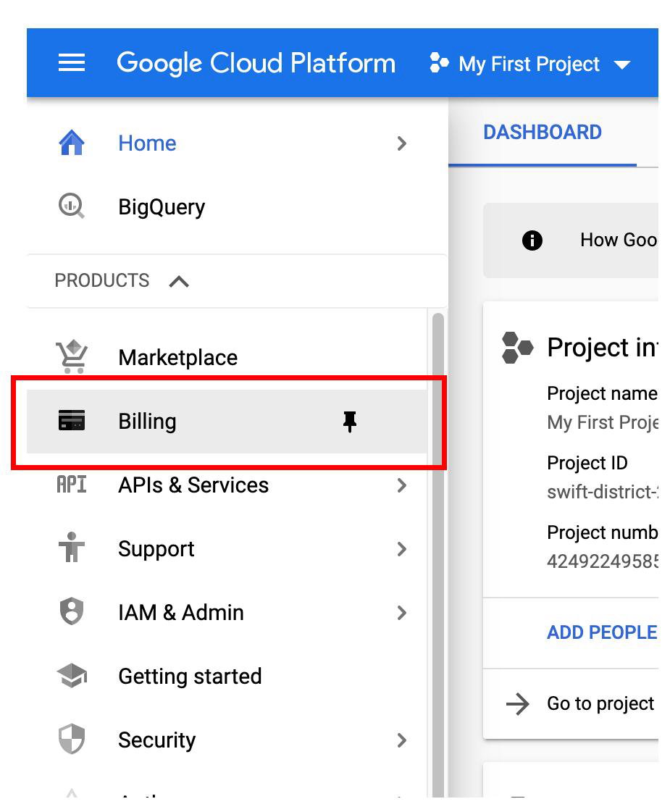Image resolution: width=670 pixels, height=812 pixels.
Task: Click the Support person icon
Action: coord(72,548)
